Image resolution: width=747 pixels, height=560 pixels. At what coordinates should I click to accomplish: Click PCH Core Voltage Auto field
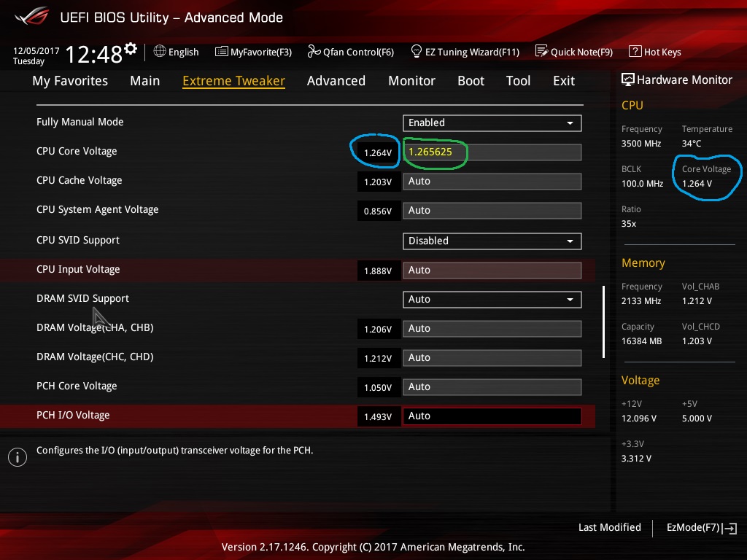[x=492, y=387]
